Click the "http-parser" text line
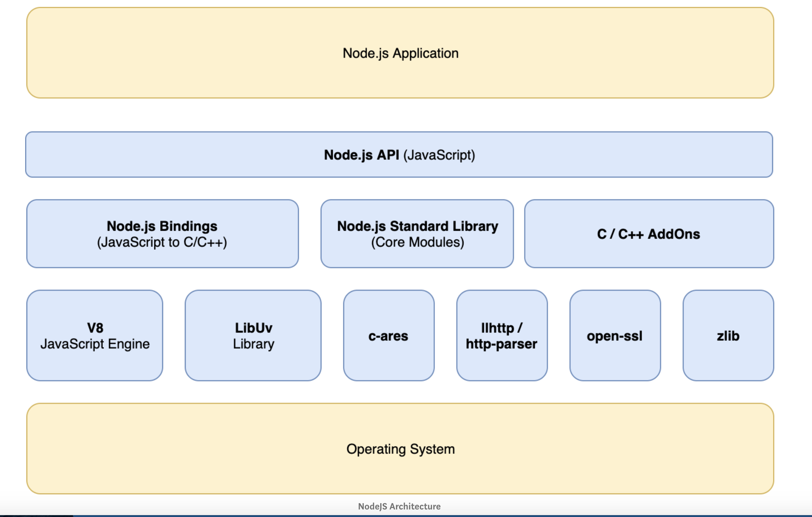Viewport: 812px width, 517px height. (502, 344)
